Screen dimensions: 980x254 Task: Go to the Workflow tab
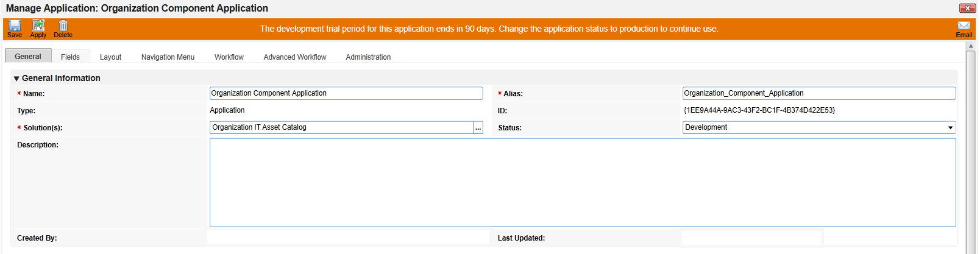tap(229, 57)
